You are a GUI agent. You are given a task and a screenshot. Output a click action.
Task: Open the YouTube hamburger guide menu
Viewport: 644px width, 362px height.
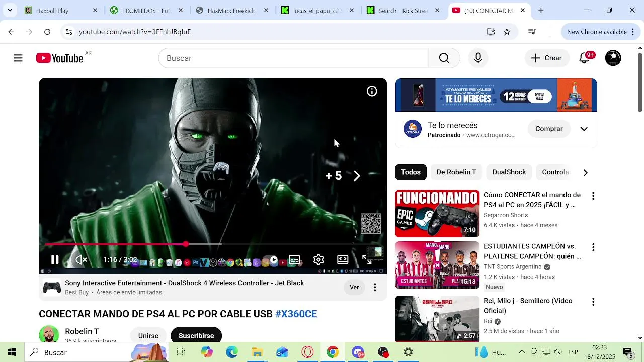coord(18,58)
